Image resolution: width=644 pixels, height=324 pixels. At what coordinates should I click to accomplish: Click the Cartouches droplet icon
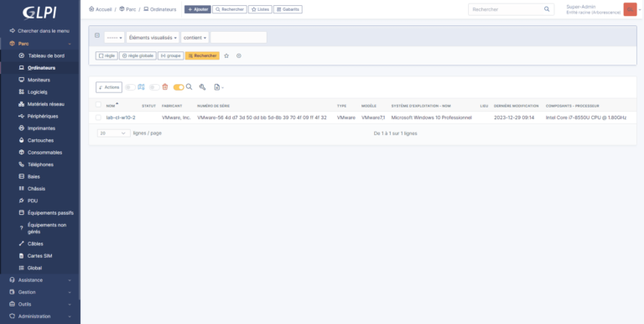(x=22, y=140)
